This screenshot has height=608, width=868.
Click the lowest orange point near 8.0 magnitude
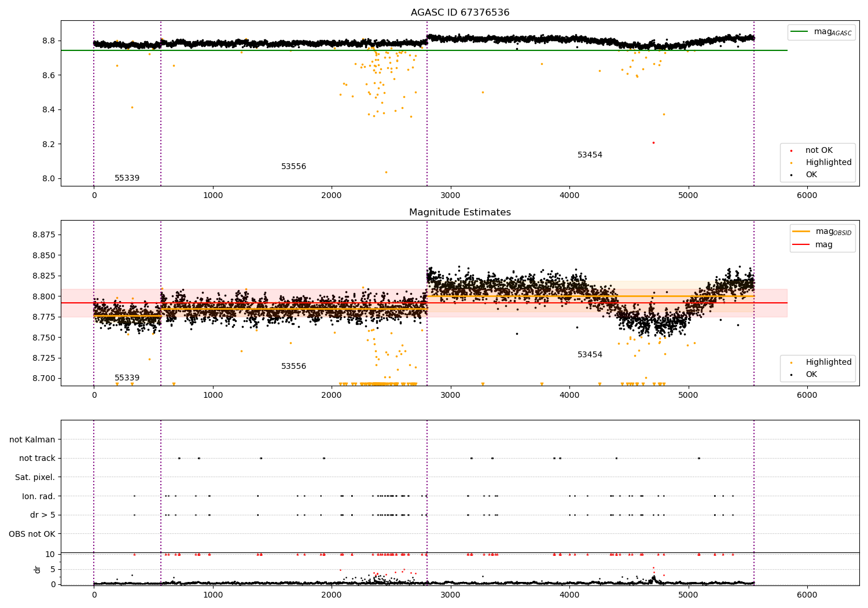[386, 172]
